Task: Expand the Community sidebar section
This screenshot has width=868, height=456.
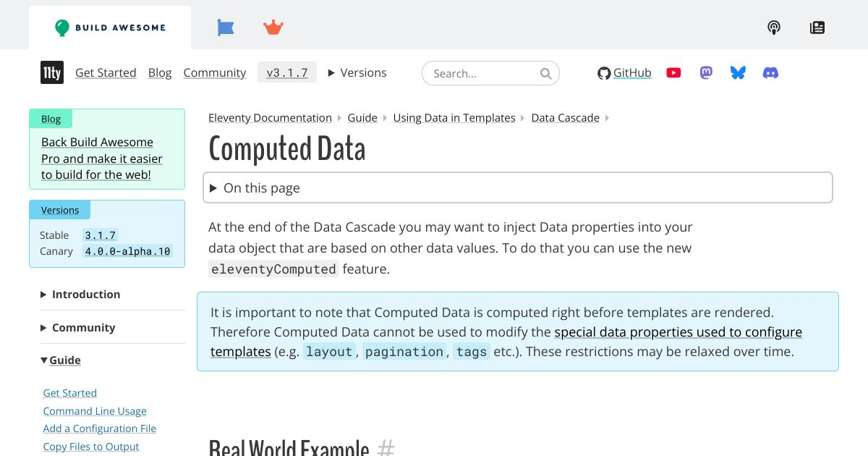Action: [x=77, y=327]
